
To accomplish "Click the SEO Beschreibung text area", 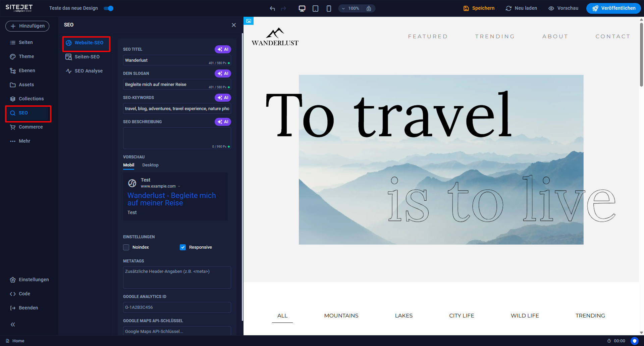I will [x=177, y=138].
